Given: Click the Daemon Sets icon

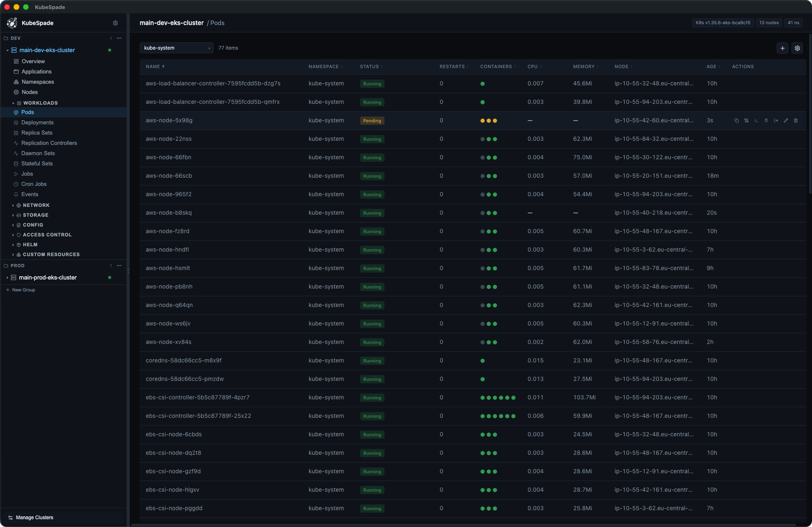Looking at the screenshot, I should point(16,154).
